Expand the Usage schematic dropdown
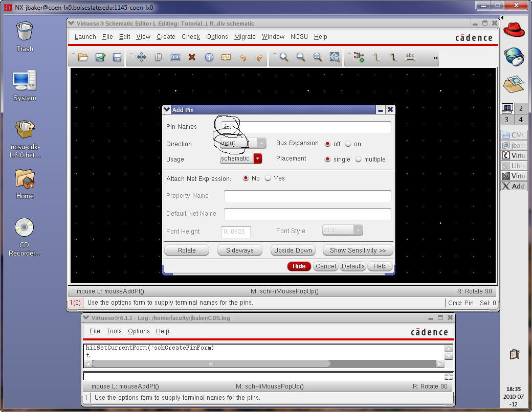 257,159
